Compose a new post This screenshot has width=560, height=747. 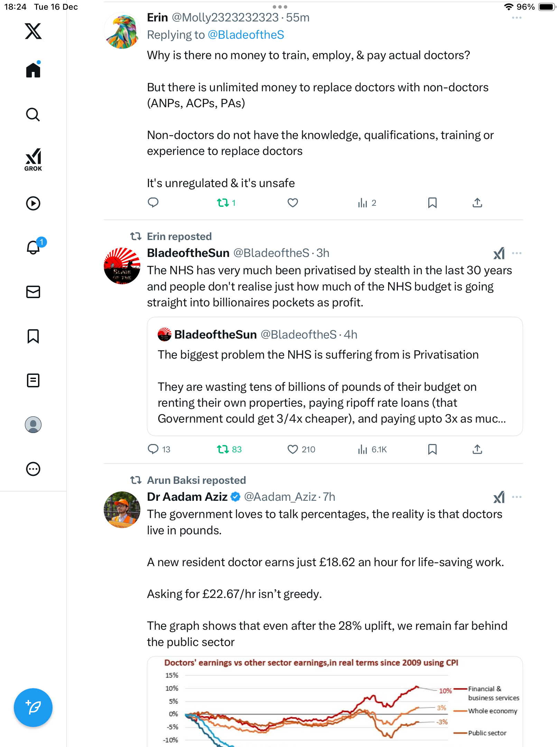point(33,708)
